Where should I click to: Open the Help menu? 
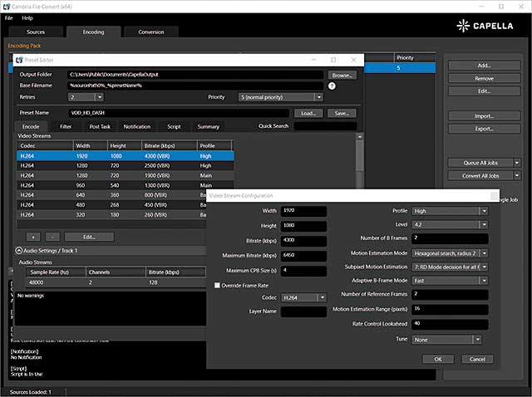[x=27, y=18]
